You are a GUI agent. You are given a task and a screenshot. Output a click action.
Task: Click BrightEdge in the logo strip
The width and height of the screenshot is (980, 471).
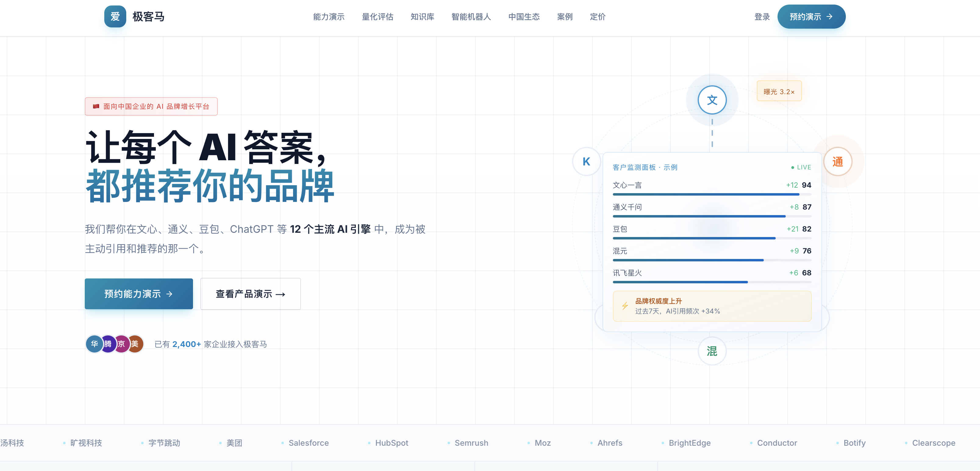689,443
